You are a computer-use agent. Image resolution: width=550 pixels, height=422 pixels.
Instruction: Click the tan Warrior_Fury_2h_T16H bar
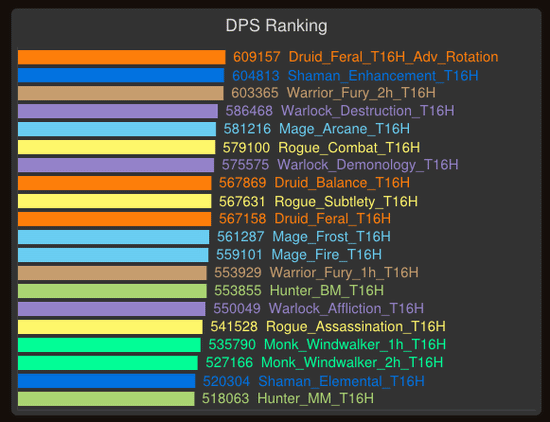coord(121,93)
